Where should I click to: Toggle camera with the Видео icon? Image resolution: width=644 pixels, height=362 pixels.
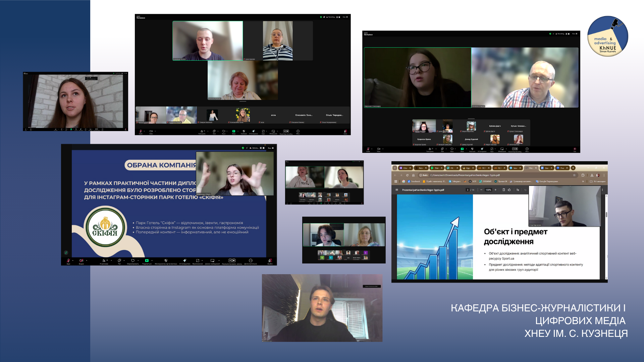tap(81, 260)
